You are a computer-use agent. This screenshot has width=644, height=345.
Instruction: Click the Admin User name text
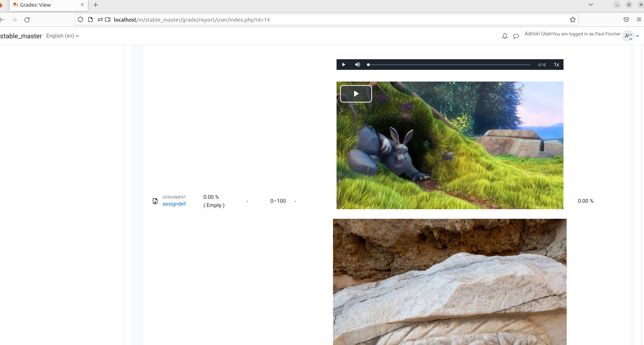click(x=538, y=34)
